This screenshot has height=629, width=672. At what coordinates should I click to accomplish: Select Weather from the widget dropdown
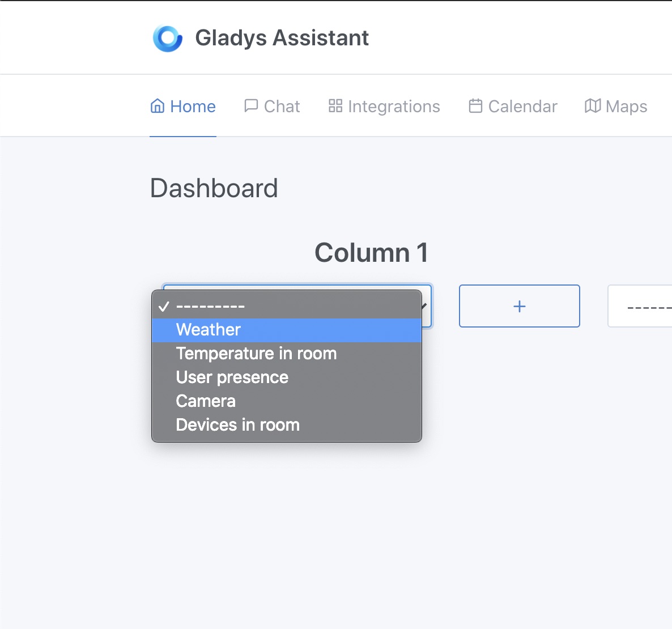tap(208, 330)
